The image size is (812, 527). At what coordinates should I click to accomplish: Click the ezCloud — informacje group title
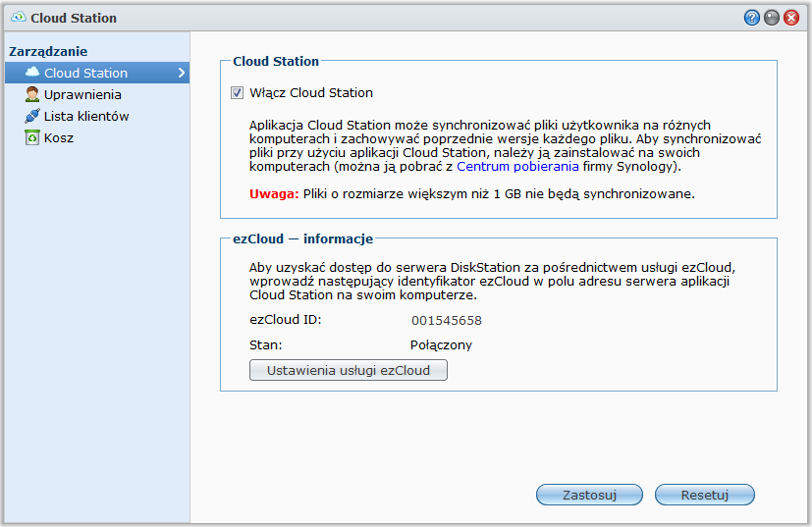pos(303,238)
